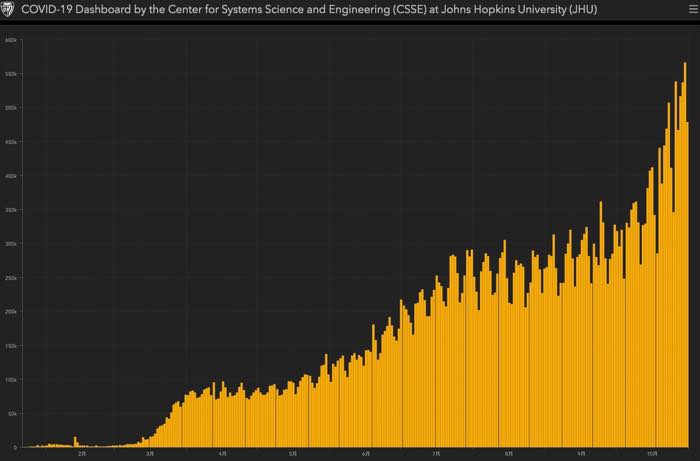Click the 200k label on the vertical axis

point(11,312)
